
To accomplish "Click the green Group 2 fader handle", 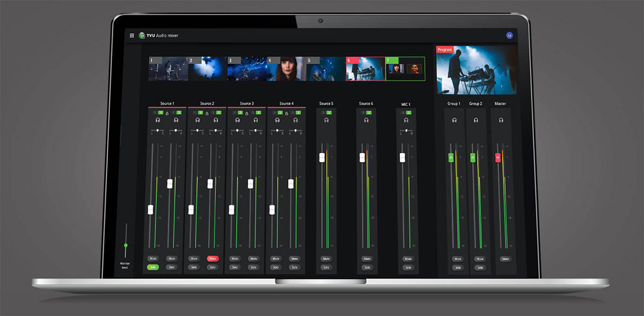I will tap(473, 157).
